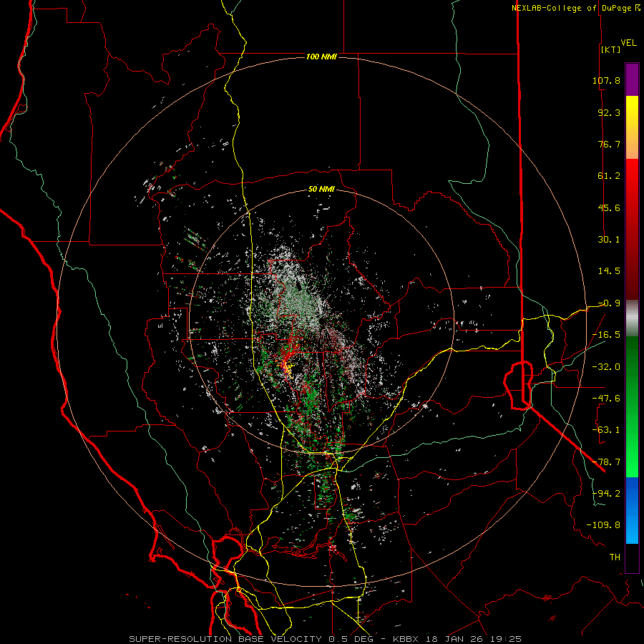Click the blue segment of the velocity color bar
Viewport: 644px width, 644px height.
pos(632,510)
